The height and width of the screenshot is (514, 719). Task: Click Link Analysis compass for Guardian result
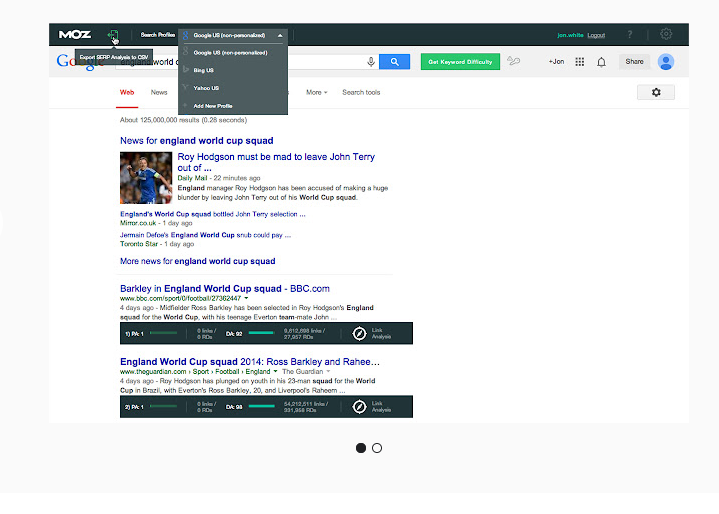[360, 407]
